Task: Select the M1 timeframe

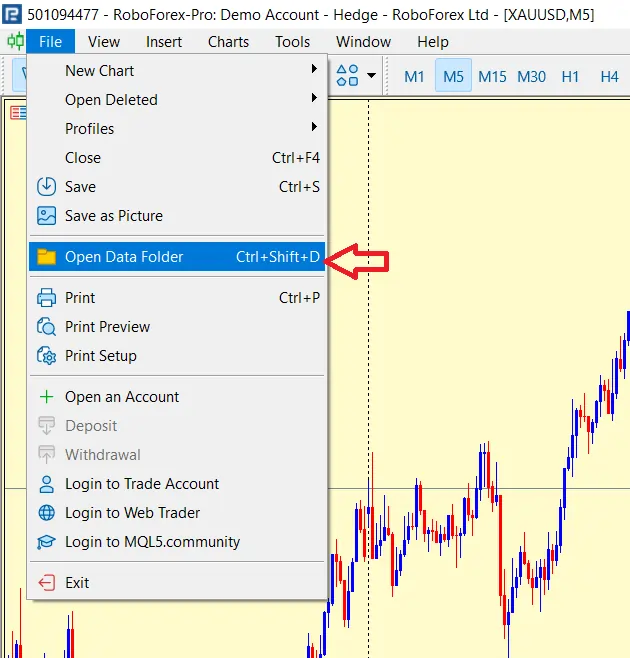Action: click(x=414, y=76)
